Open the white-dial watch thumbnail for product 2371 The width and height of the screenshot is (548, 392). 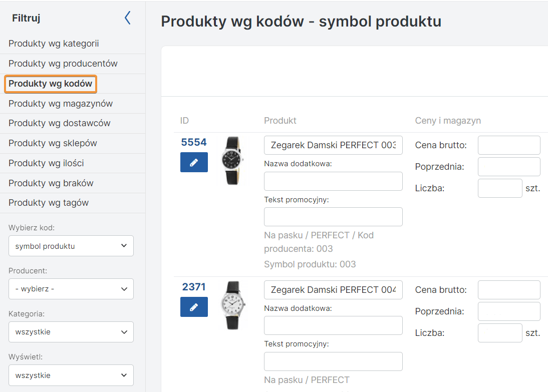[232, 305]
